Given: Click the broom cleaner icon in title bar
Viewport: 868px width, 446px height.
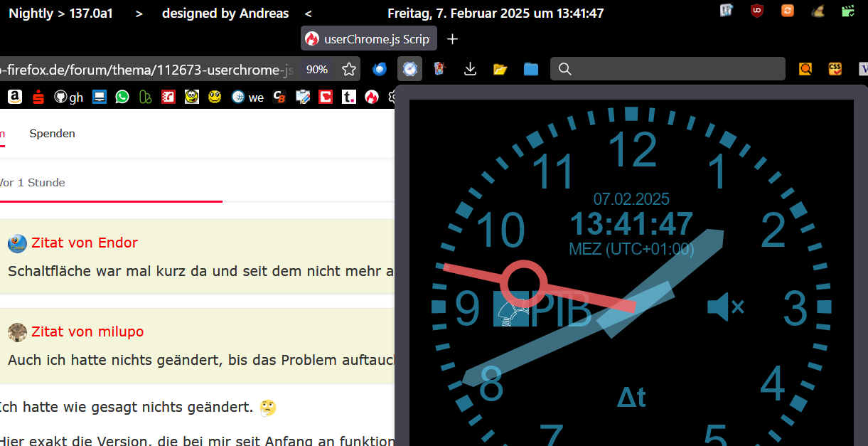Looking at the screenshot, I should 818,11.
